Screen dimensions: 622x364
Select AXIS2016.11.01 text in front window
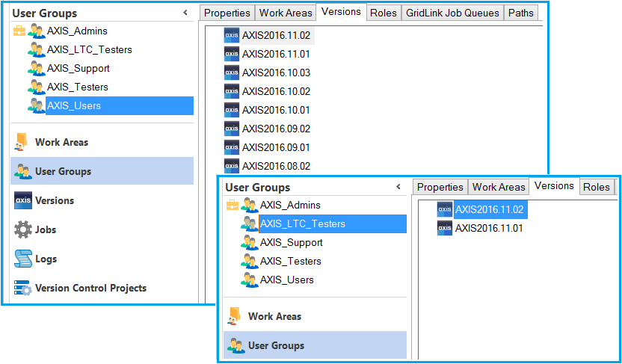pyautogui.click(x=489, y=228)
